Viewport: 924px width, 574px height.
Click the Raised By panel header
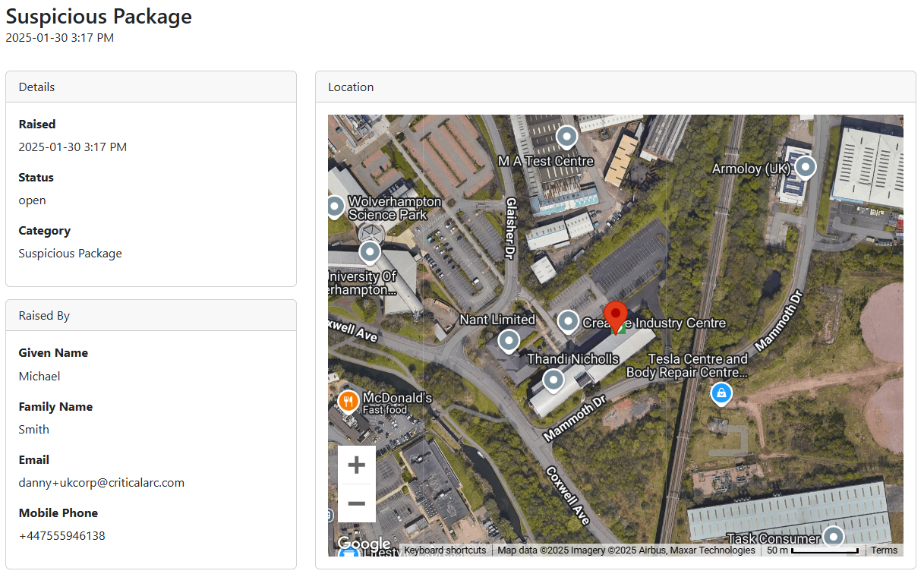coord(151,316)
